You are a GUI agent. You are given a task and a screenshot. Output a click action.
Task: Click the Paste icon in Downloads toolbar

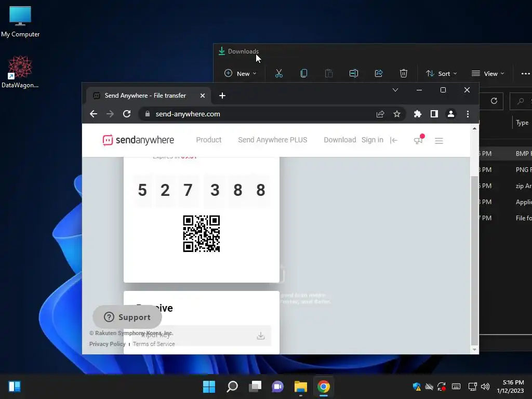(x=329, y=73)
